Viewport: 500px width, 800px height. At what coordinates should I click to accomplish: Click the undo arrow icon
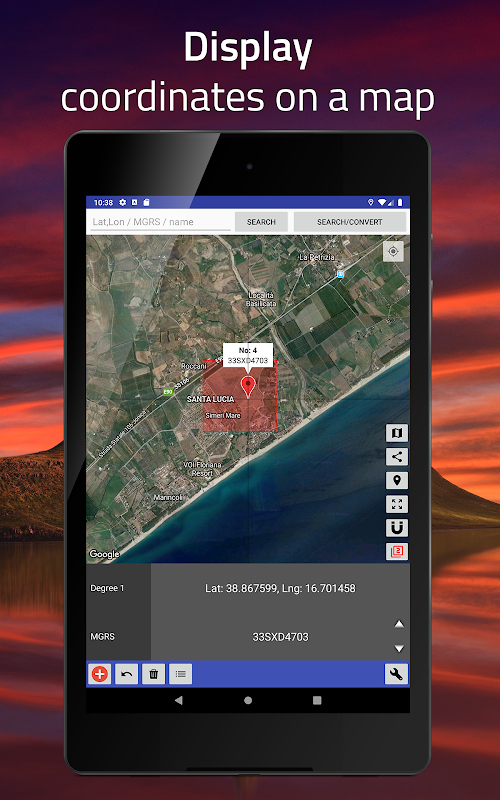point(127,674)
